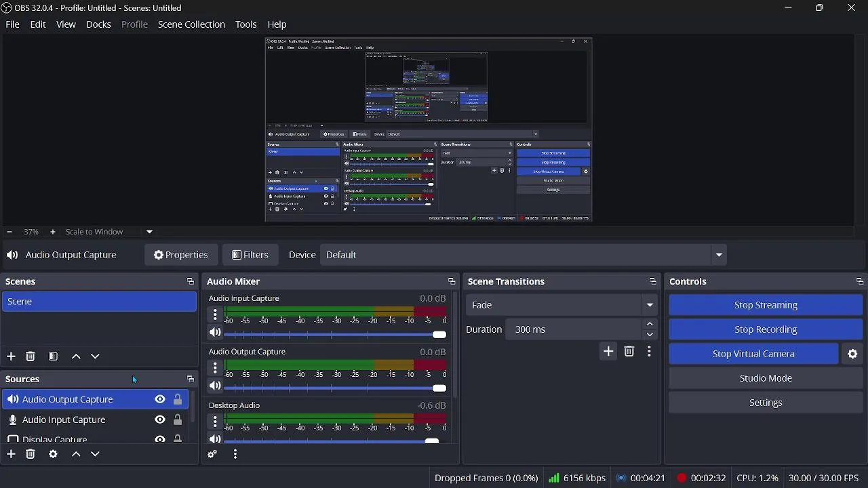Move source down arrow in Sources toolbar
The height and width of the screenshot is (488, 868).
(x=96, y=454)
